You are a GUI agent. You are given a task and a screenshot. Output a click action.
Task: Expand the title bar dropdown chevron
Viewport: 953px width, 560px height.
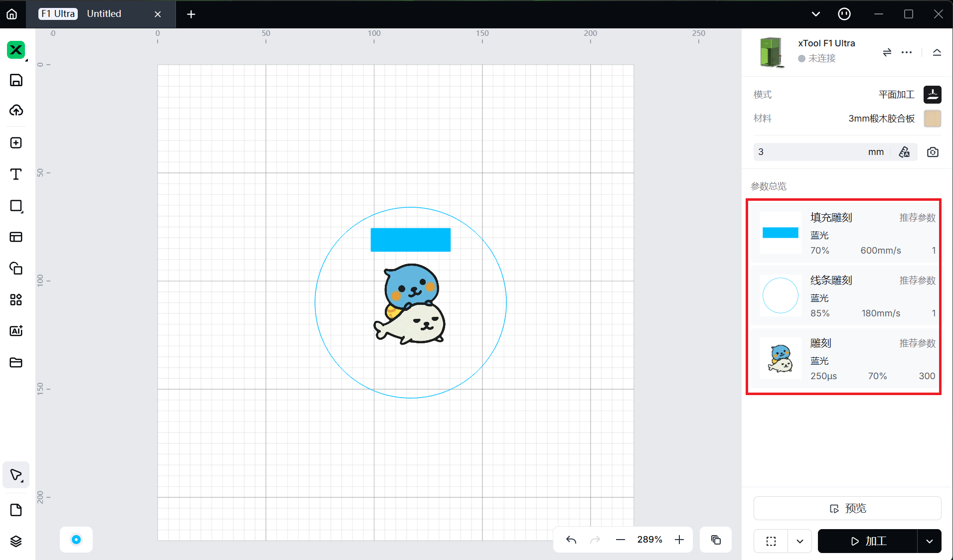click(816, 14)
